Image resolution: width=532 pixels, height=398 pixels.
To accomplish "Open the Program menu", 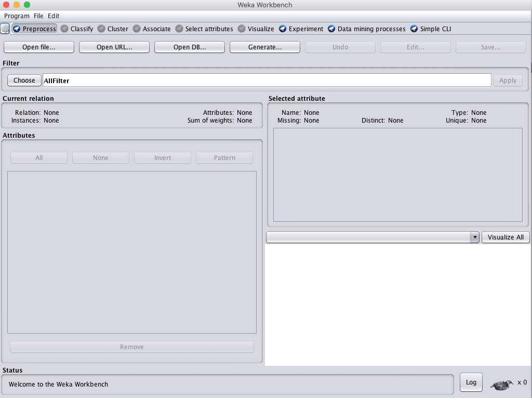I will tap(17, 16).
